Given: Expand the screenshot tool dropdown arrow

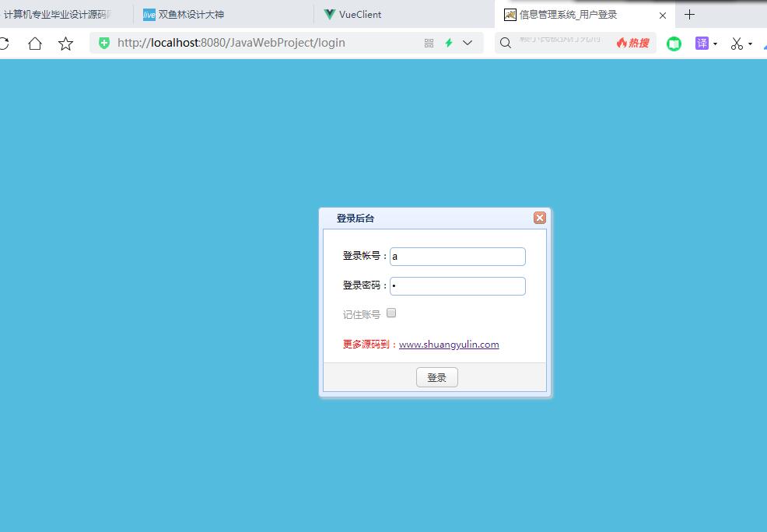Looking at the screenshot, I should (751, 44).
